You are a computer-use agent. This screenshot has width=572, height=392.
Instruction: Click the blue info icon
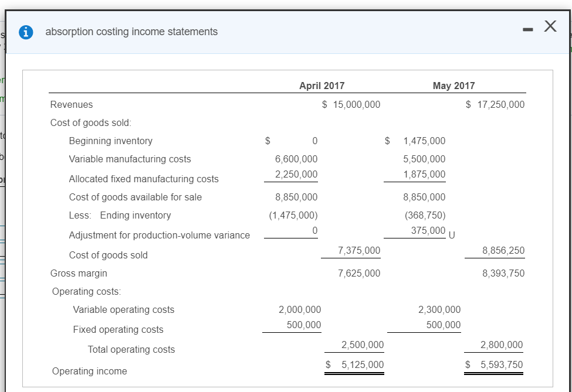coord(25,32)
